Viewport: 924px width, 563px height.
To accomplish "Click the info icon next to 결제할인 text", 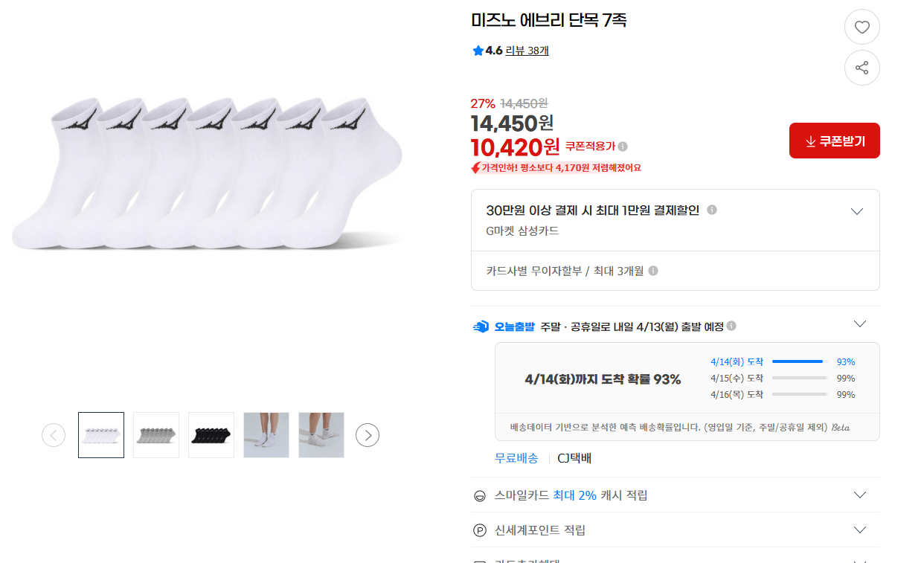I will coord(712,210).
